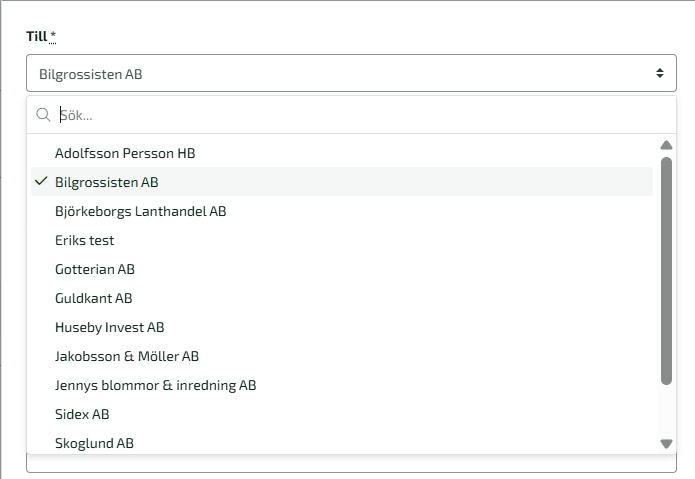Image resolution: width=695 pixels, height=479 pixels.
Task: Pick Eriks test option
Action: pos(85,240)
